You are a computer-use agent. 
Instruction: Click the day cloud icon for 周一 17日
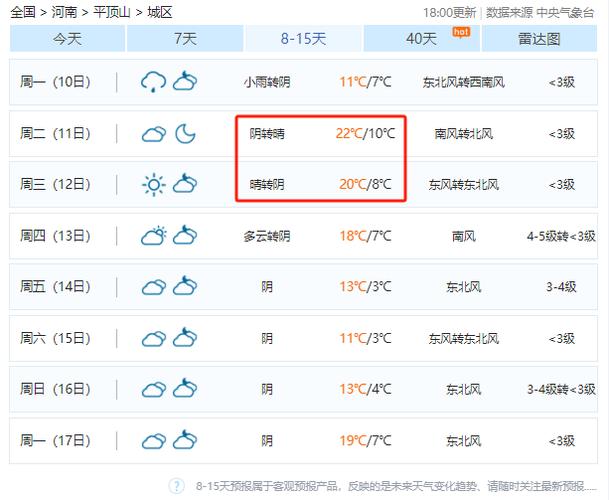click(x=154, y=441)
